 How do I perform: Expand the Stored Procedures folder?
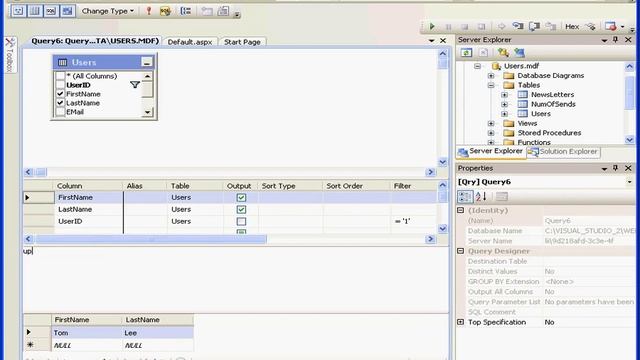(x=491, y=133)
